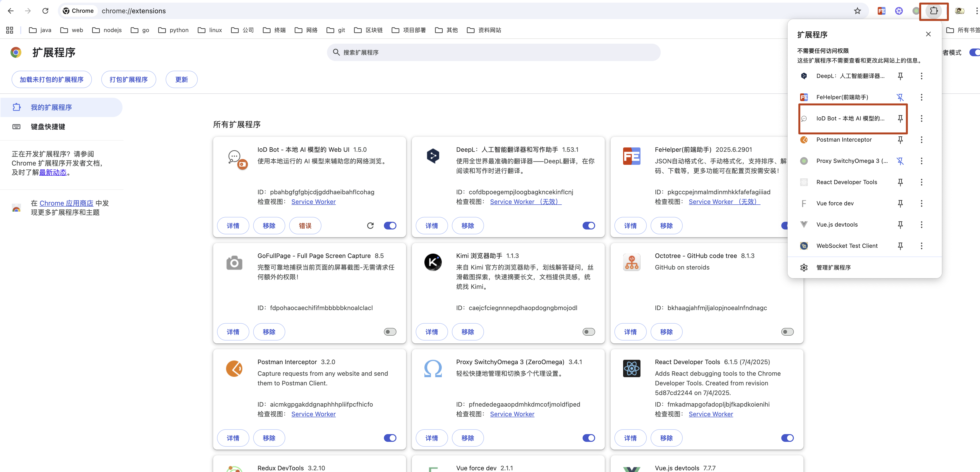The height and width of the screenshot is (472, 980).
Task: Focus the 搜索扩展程序 search field
Action: tap(495, 53)
